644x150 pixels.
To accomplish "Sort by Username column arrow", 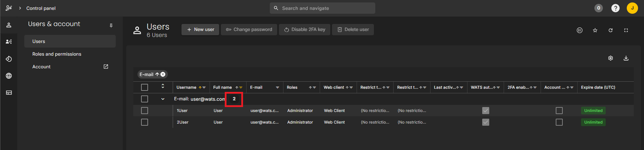I will 200,87.
